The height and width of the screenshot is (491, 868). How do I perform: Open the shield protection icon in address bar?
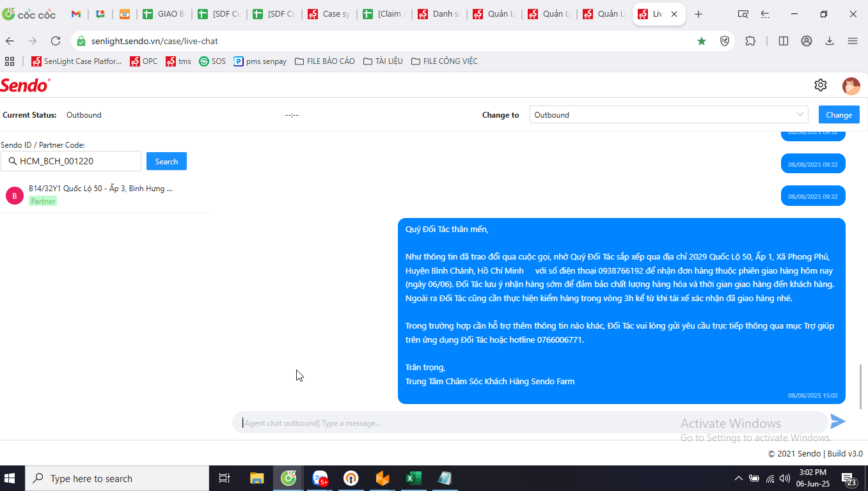(x=725, y=41)
